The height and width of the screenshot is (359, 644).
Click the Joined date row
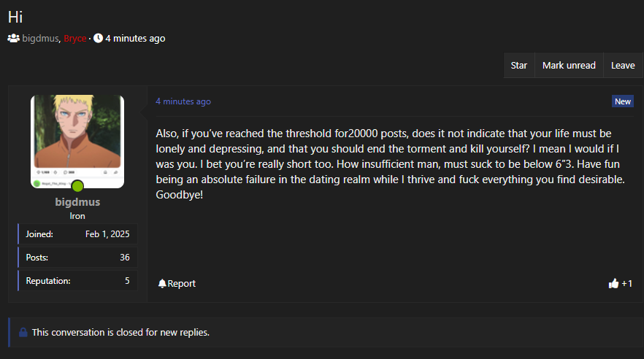pos(77,234)
